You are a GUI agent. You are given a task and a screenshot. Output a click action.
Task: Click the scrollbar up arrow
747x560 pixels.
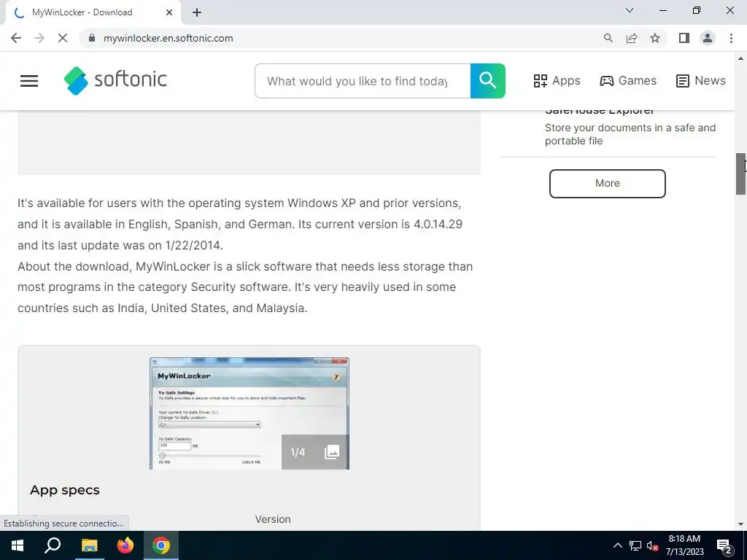point(740,58)
